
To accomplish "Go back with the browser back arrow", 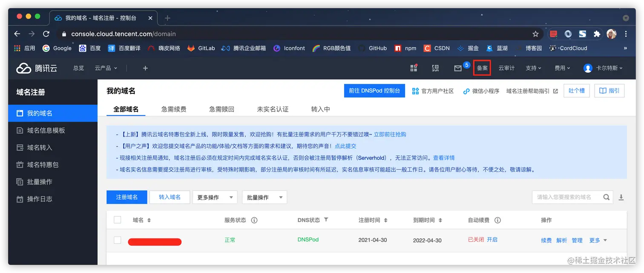I will [x=17, y=34].
